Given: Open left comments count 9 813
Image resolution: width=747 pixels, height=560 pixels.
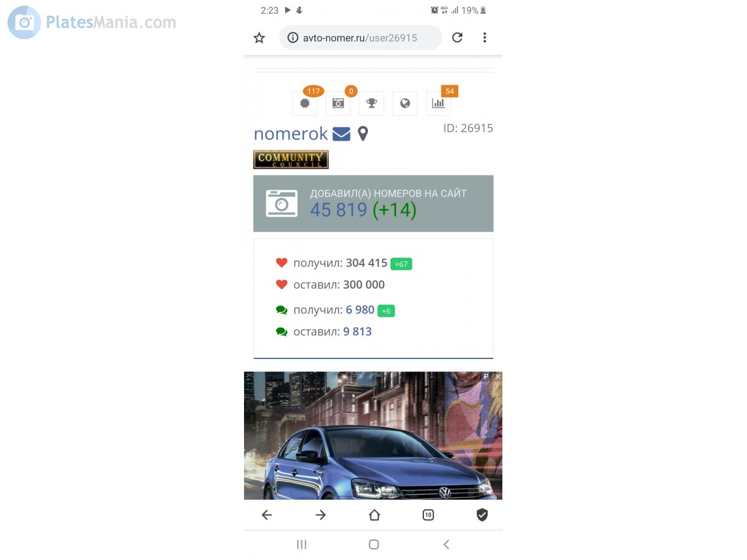Looking at the screenshot, I should click(x=357, y=332).
